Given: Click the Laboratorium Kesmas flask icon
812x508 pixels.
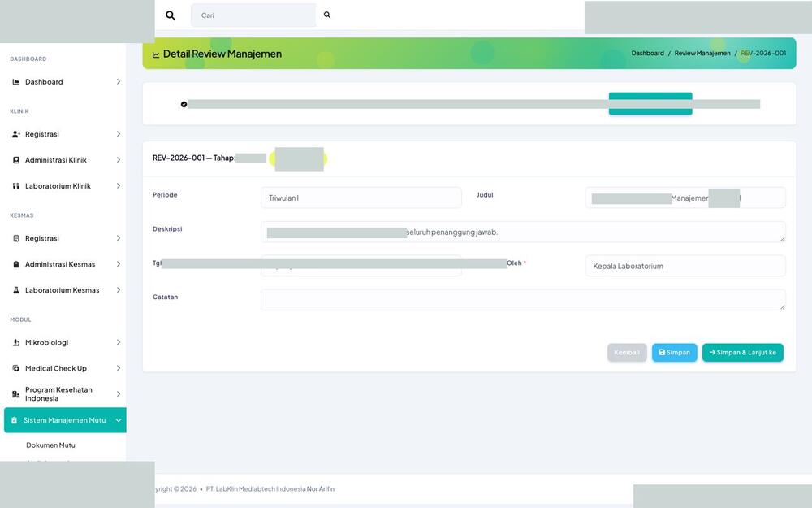Looking at the screenshot, I should click(x=16, y=290).
